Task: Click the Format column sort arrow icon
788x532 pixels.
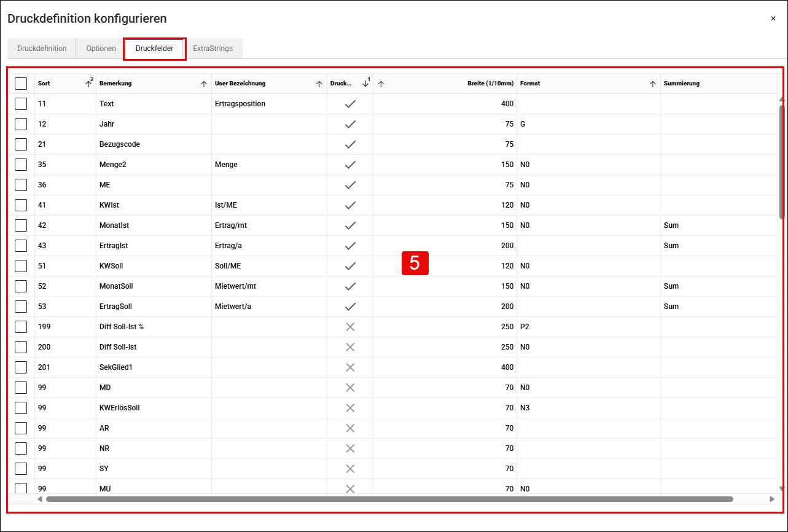Action: click(653, 84)
